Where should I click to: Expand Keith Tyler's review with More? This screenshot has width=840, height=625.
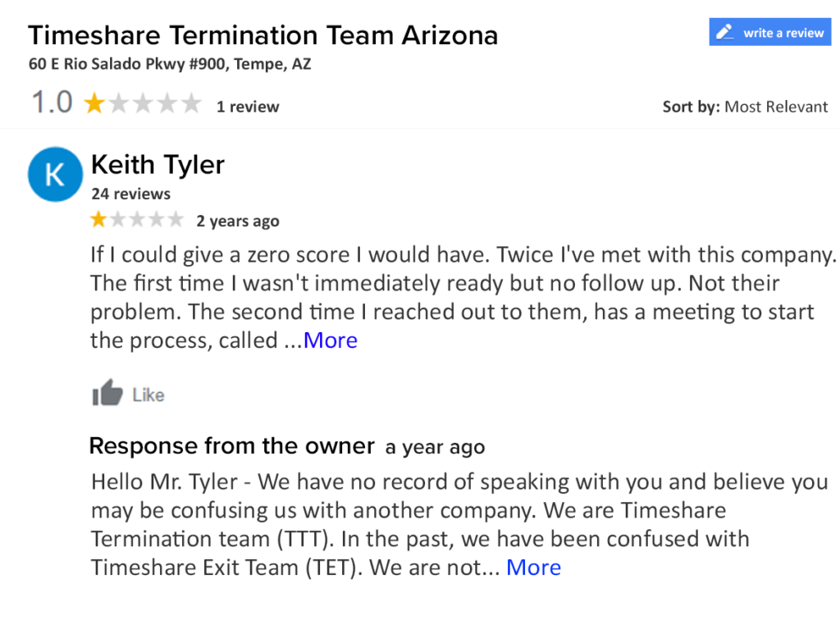coord(331,340)
